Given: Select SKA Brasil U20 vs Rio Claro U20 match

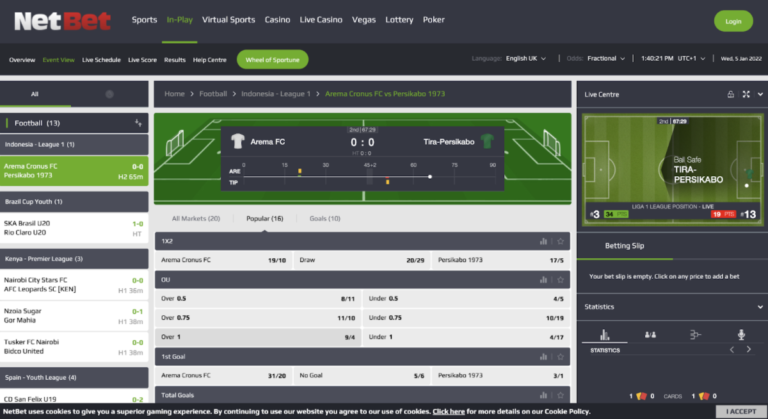Looking at the screenshot, I should pos(74,228).
